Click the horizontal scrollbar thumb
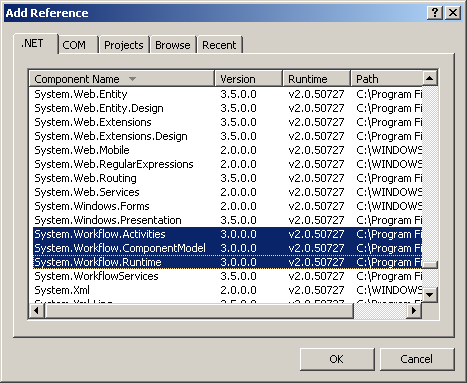This screenshot has height=383, width=467. pos(199,311)
